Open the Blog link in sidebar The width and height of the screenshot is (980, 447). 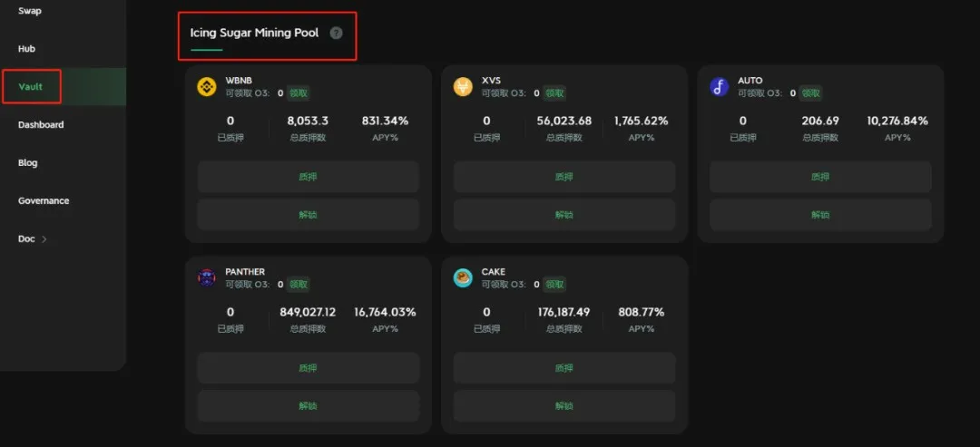point(28,163)
